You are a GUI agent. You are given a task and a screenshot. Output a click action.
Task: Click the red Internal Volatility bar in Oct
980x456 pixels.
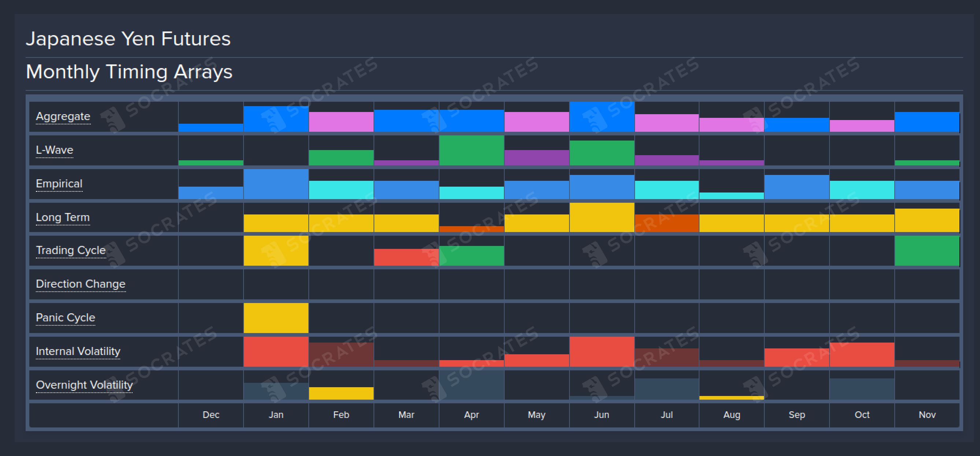862,355
